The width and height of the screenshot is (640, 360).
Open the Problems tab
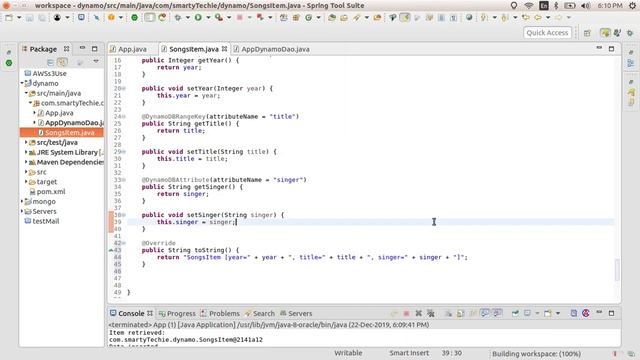click(220, 313)
